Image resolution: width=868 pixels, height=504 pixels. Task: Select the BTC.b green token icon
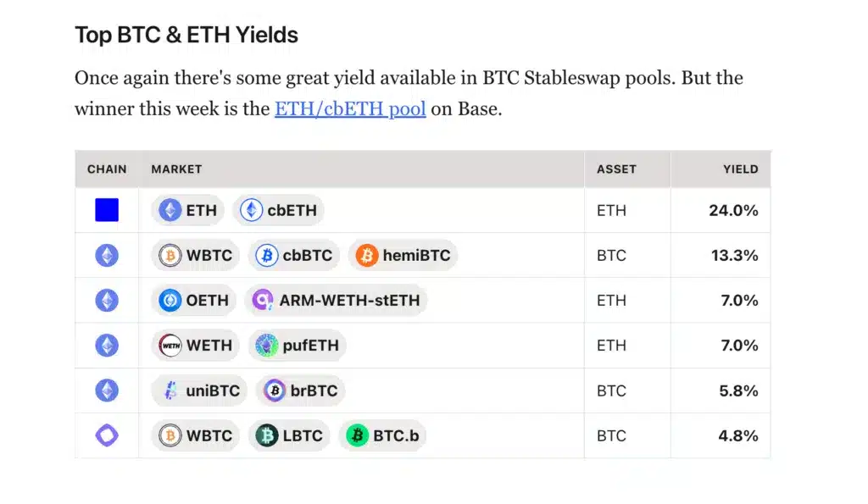(x=358, y=435)
